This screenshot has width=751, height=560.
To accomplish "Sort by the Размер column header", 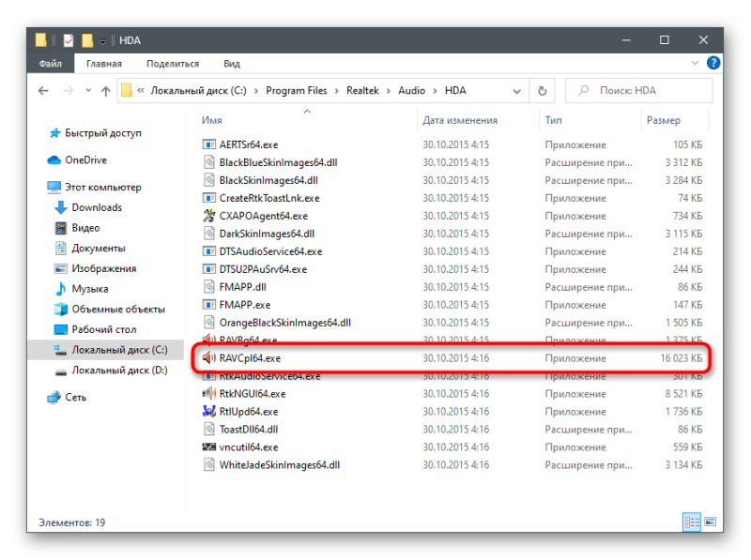I will point(664,120).
